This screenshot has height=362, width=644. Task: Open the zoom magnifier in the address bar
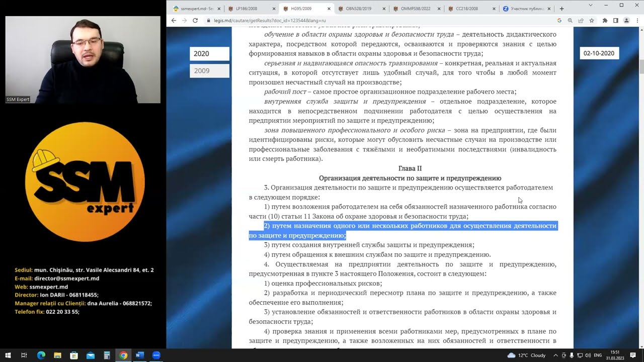(570, 21)
